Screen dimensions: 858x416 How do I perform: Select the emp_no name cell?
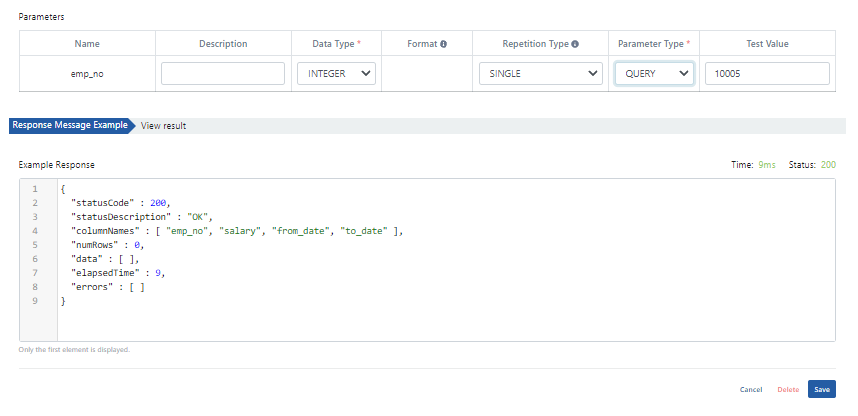click(x=86, y=74)
